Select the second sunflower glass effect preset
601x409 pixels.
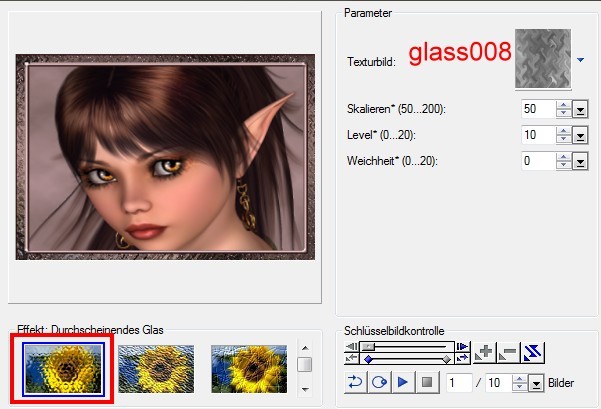pos(156,369)
